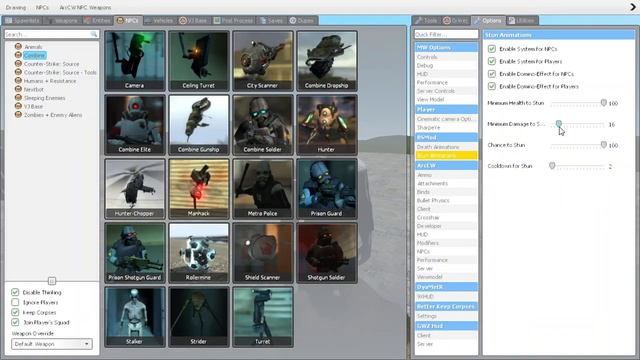Uncheck Enable System for NPCs
Viewport: 640px width, 360px height.
(492, 49)
